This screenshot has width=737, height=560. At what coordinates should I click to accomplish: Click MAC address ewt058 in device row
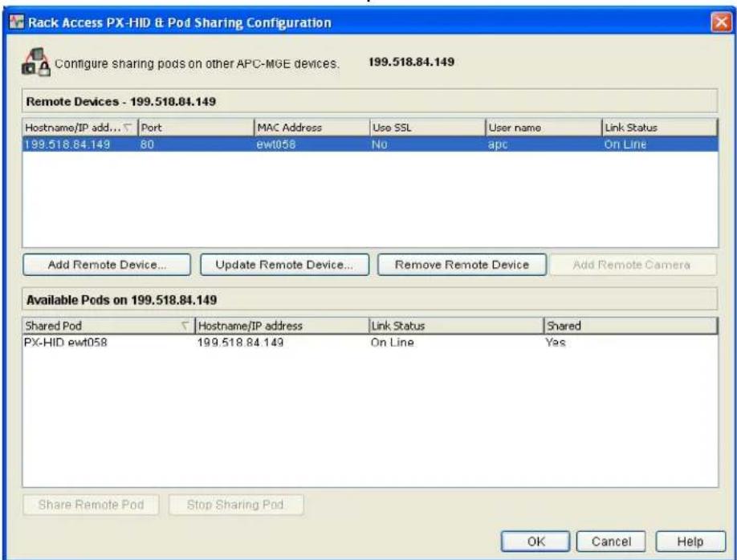click(x=276, y=144)
